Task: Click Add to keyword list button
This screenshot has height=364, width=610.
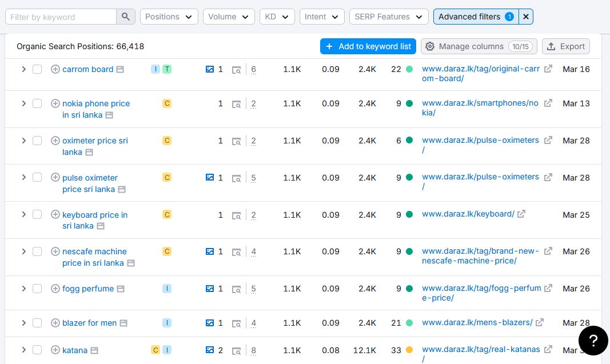Action: point(368,46)
